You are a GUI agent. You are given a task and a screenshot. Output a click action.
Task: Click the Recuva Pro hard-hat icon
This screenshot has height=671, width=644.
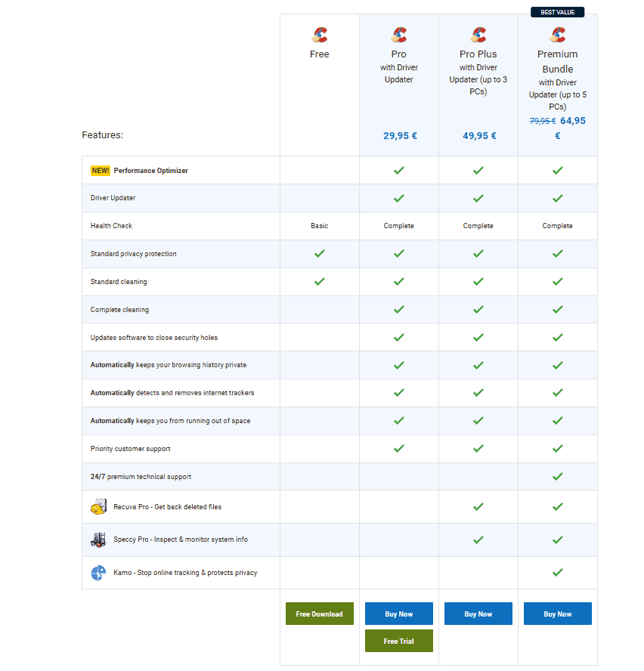[x=98, y=507]
